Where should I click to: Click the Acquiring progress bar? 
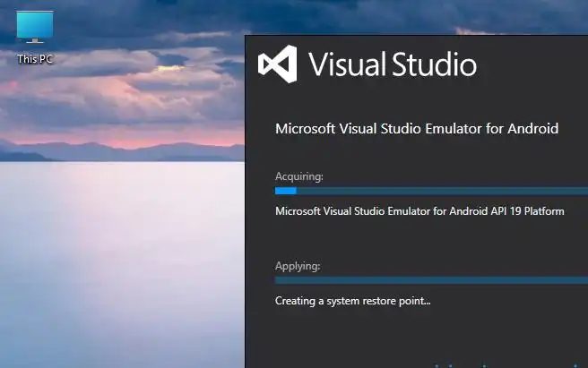pyautogui.click(x=431, y=191)
